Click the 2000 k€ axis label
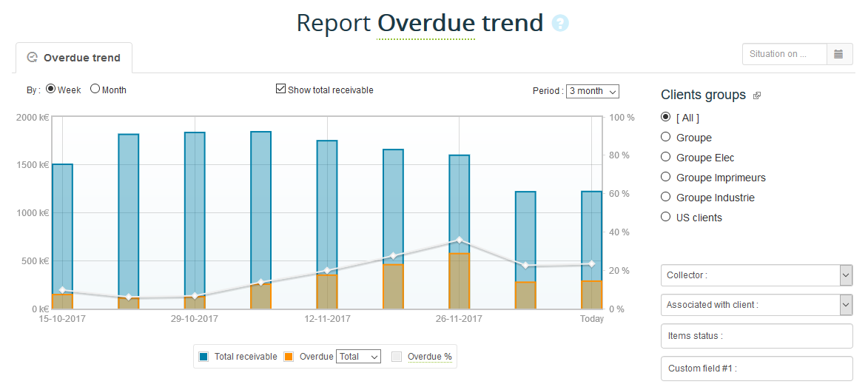The height and width of the screenshot is (390, 868). pyautogui.click(x=33, y=117)
